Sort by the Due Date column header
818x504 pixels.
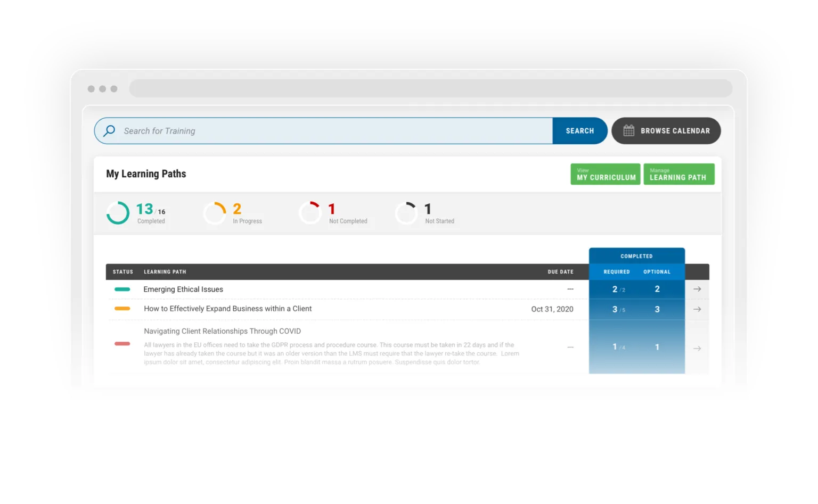coord(560,272)
